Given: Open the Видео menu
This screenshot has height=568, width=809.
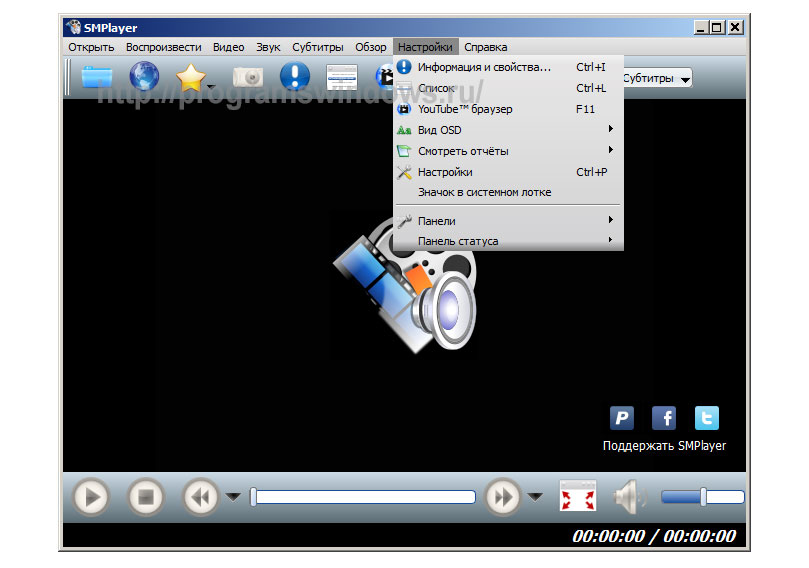Looking at the screenshot, I should [x=229, y=47].
